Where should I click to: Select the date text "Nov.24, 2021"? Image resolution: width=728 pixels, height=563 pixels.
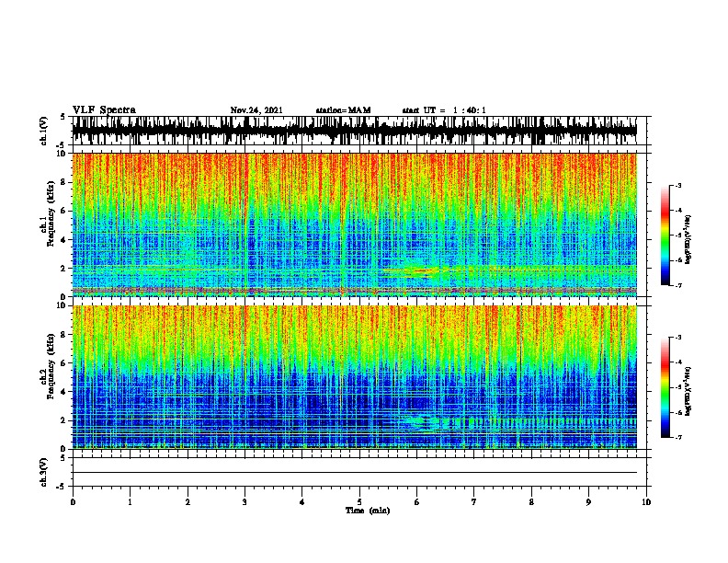256,110
